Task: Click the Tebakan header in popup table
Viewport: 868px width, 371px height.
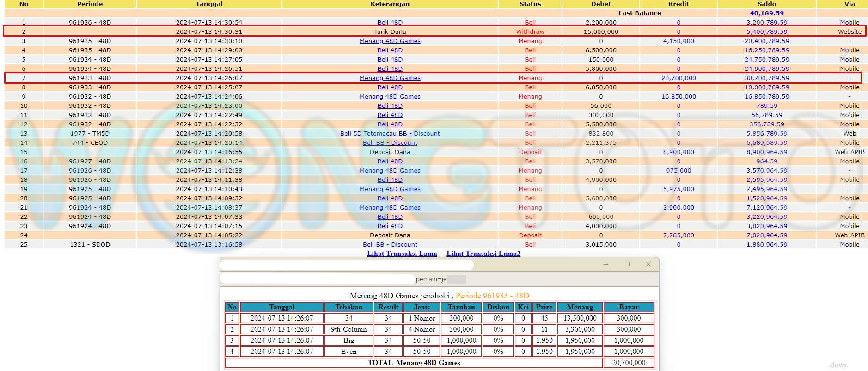Action: tap(348, 307)
